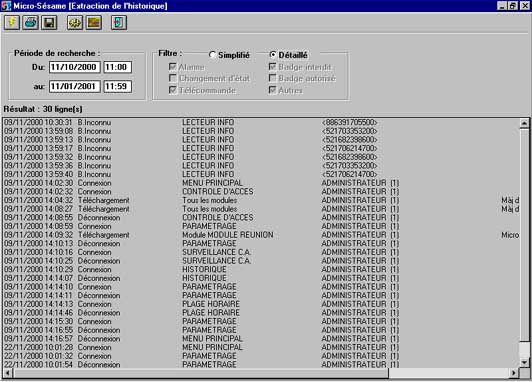Exit via the door icon in the toolbar

pos(119,23)
